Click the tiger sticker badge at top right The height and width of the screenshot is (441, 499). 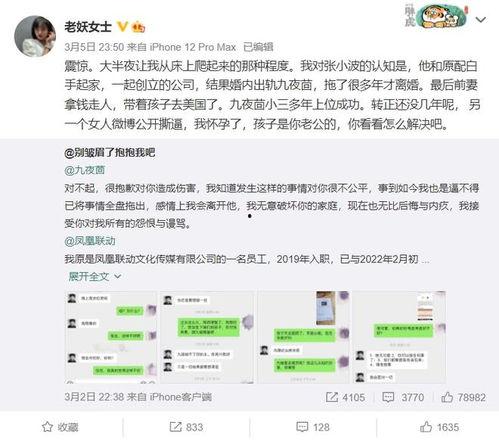[436, 16]
